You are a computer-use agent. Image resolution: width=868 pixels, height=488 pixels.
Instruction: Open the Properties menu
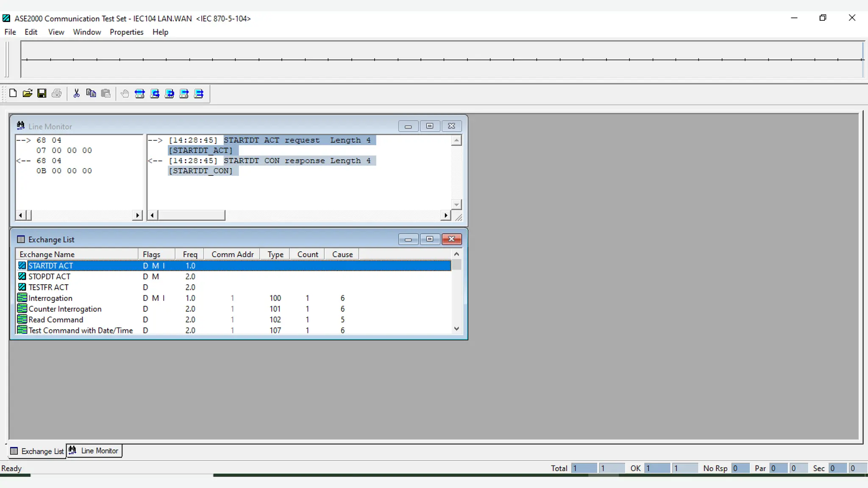pos(126,32)
